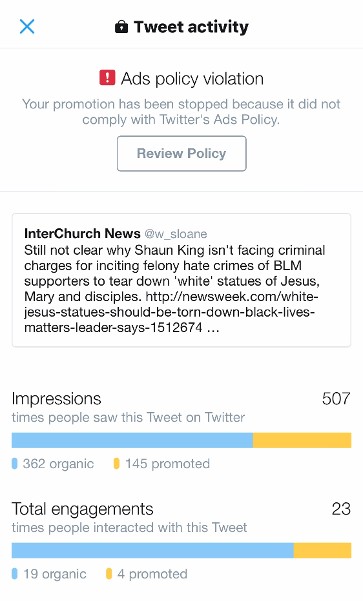Screen dimensions: 363x601
Task: Tap the @w_sloane handle
Action: coord(176,233)
